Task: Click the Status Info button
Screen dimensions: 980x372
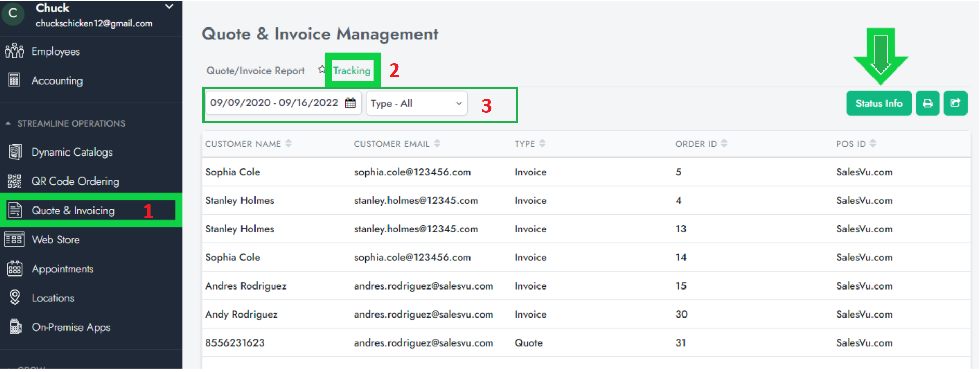Action: click(x=878, y=103)
